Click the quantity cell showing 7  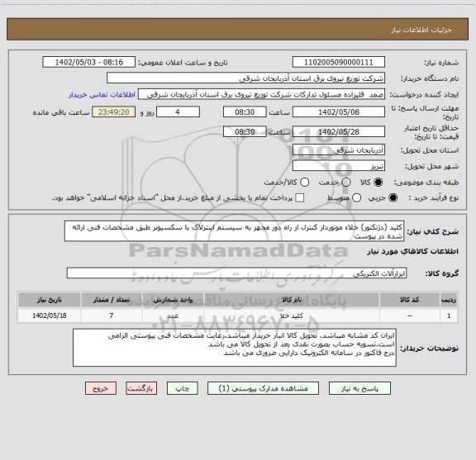pos(112,315)
